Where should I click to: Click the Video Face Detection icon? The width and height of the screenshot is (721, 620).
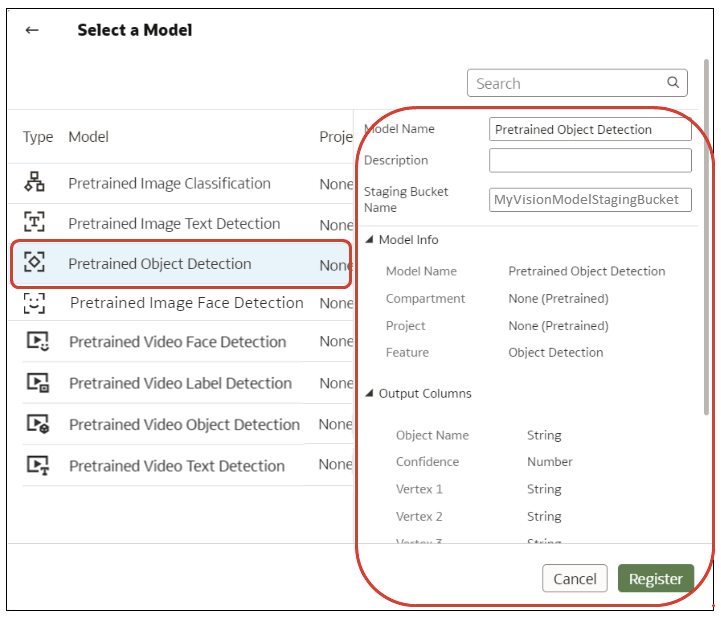37,342
